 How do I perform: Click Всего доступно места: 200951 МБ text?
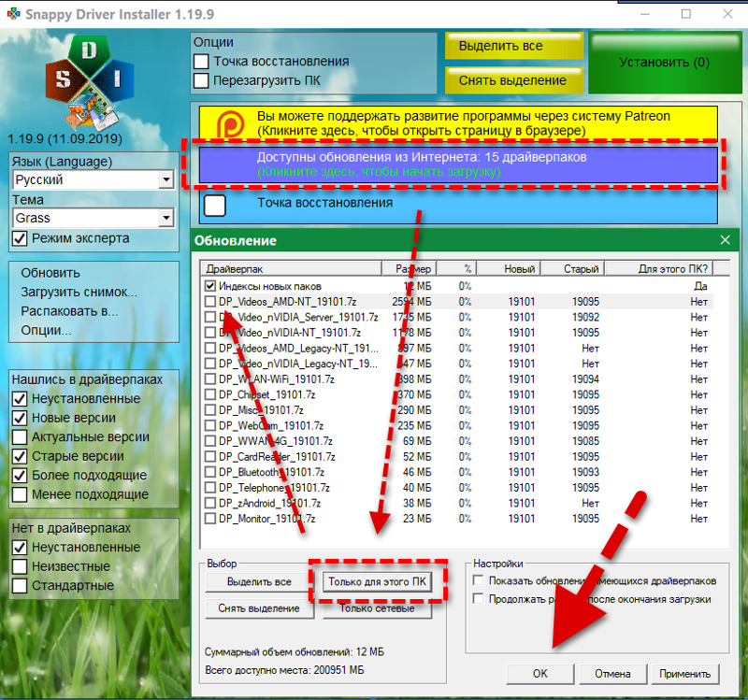(x=284, y=670)
